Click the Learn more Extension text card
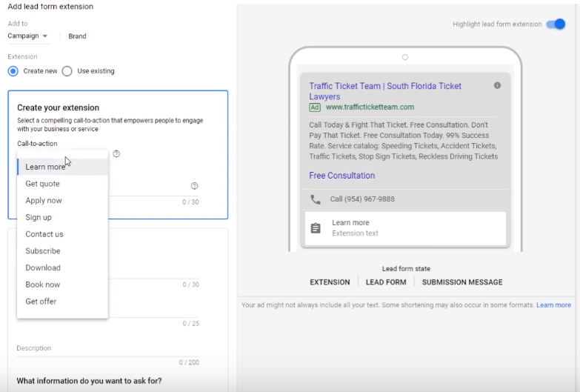Image resolution: width=580 pixels, height=392 pixels. (x=405, y=228)
